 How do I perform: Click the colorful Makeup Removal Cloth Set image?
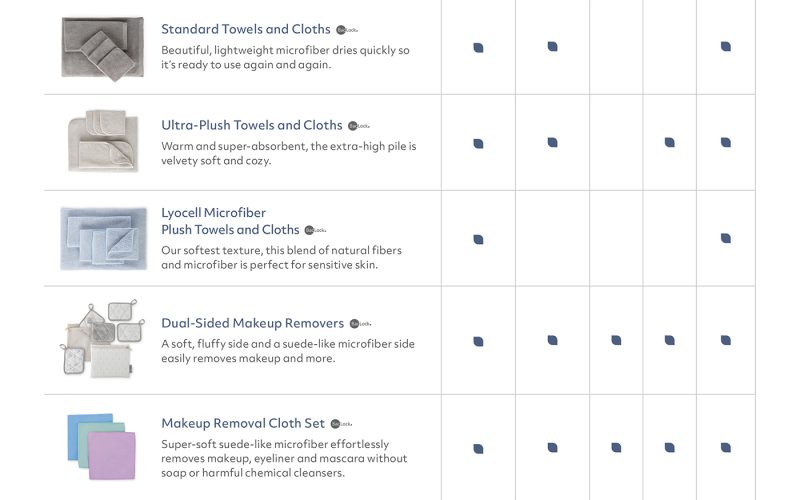click(102, 441)
